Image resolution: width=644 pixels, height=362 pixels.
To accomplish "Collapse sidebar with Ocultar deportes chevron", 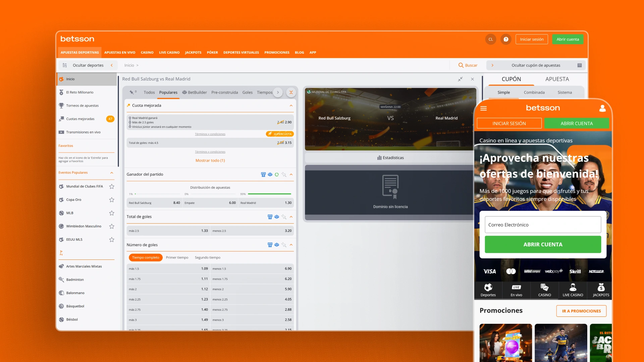I will pyautogui.click(x=112, y=65).
